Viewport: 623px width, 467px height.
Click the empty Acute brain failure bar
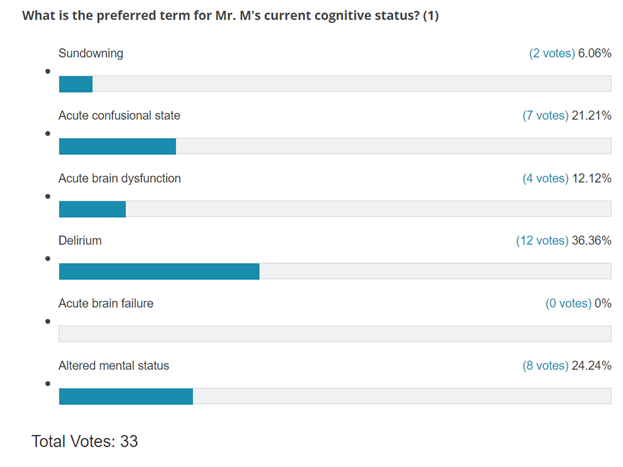tap(335, 334)
